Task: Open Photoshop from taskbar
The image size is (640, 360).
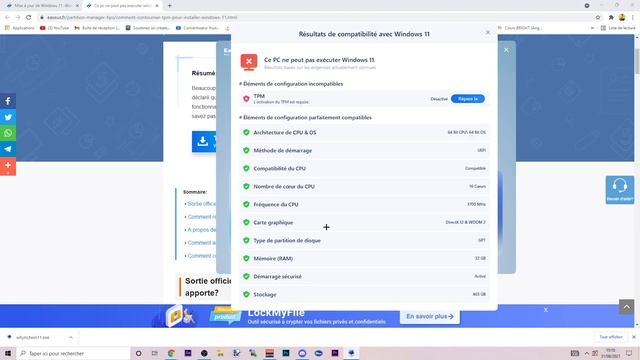Action: click(286, 353)
